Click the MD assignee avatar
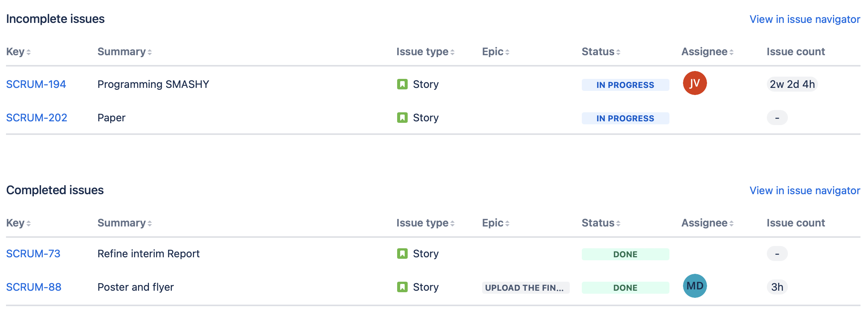 [x=695, y=286]
